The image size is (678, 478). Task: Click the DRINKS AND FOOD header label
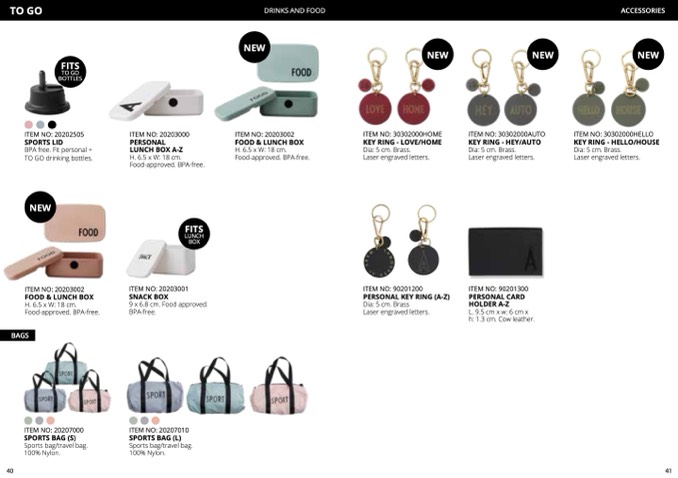[294, 10]
